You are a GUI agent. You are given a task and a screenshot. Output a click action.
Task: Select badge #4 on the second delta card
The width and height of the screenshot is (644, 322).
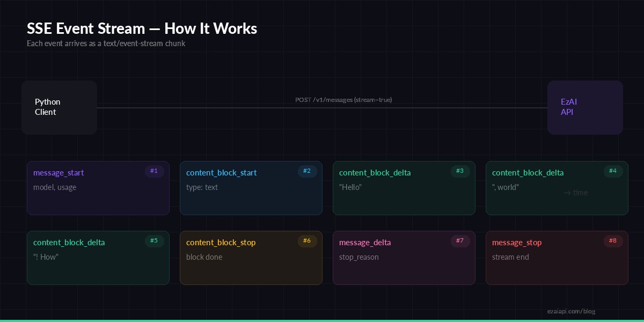click(613, 171)
